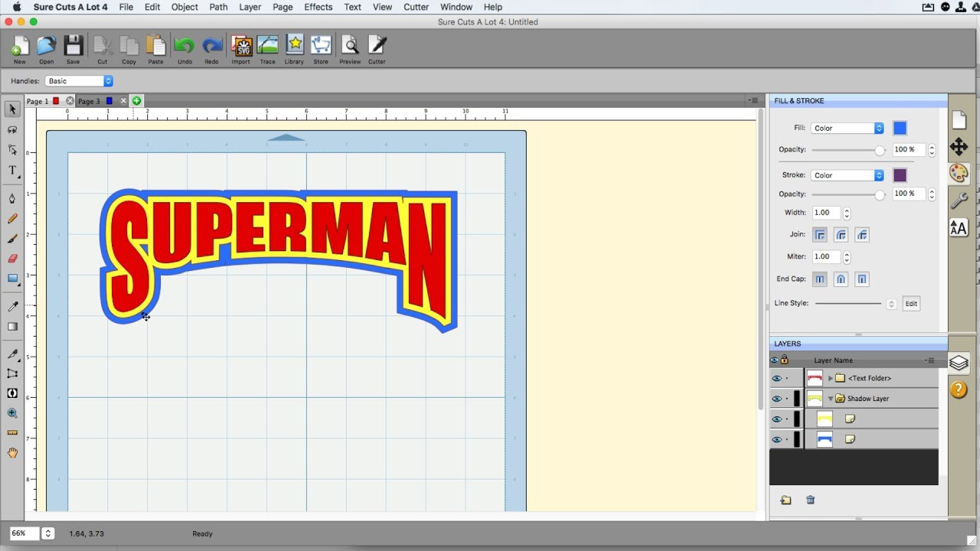The image size is (980, 551).
Task: Activate the Zoom magnifier tool
Action: (12, 413)
